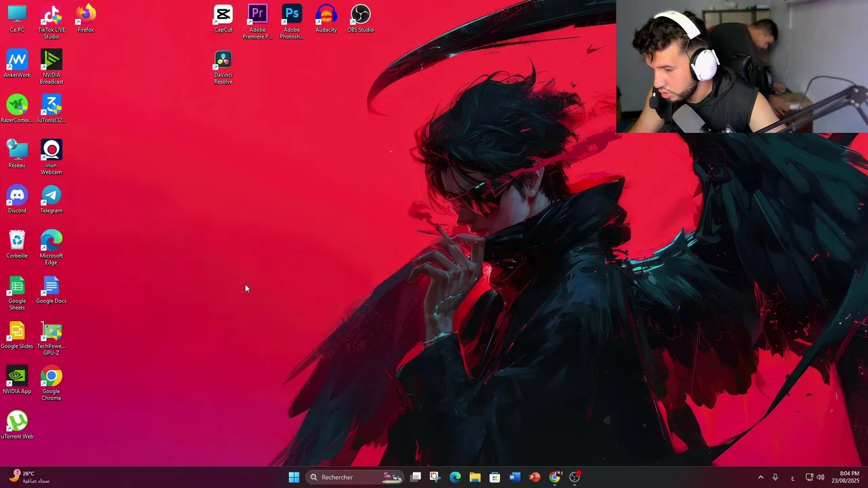Open File Explorer from the taskbar
868x488 pixels.
[x=475, y=477]
